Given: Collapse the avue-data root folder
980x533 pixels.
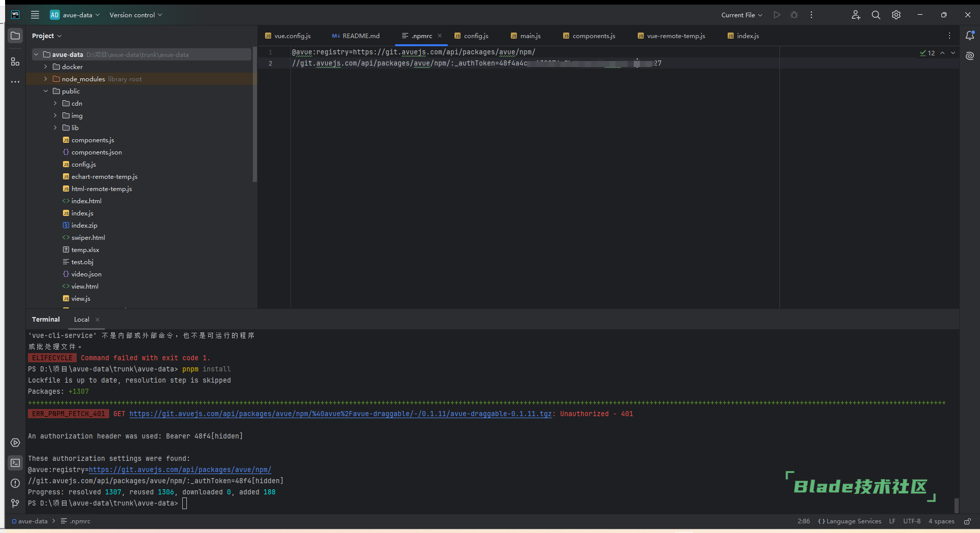Looking at the screenshot, I should pyautogui.click(x=36, y=54).
